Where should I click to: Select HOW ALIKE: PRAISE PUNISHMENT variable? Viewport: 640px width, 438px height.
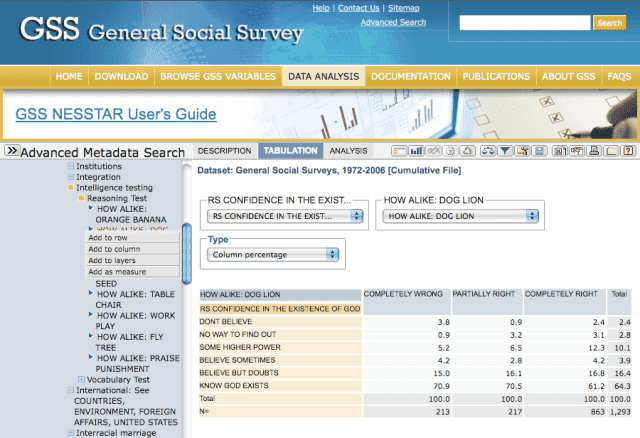coord(138,363)
